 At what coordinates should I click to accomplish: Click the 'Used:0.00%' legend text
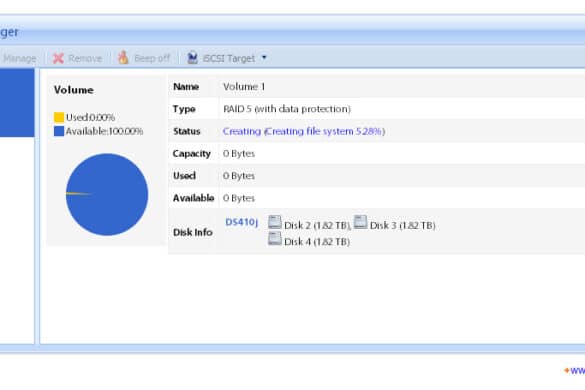[90, 118]
